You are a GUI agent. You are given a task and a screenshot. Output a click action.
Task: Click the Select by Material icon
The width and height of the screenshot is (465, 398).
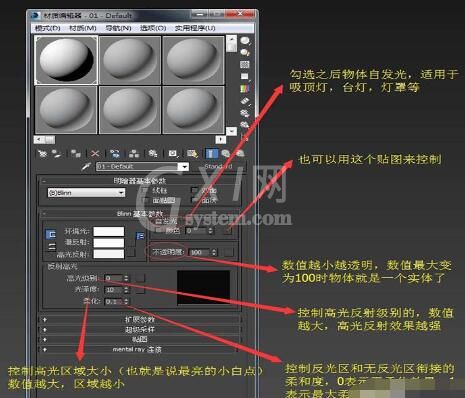click(x=245, y=125)
